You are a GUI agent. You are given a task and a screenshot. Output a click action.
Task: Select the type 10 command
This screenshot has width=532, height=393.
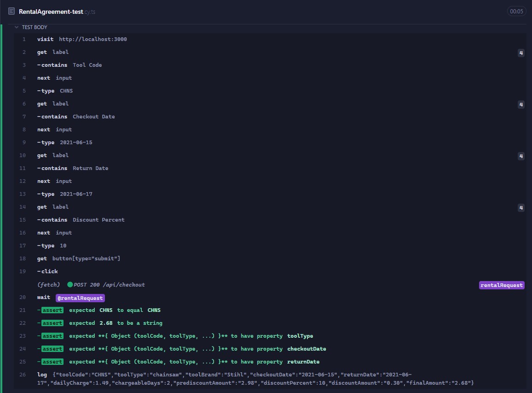270,246
